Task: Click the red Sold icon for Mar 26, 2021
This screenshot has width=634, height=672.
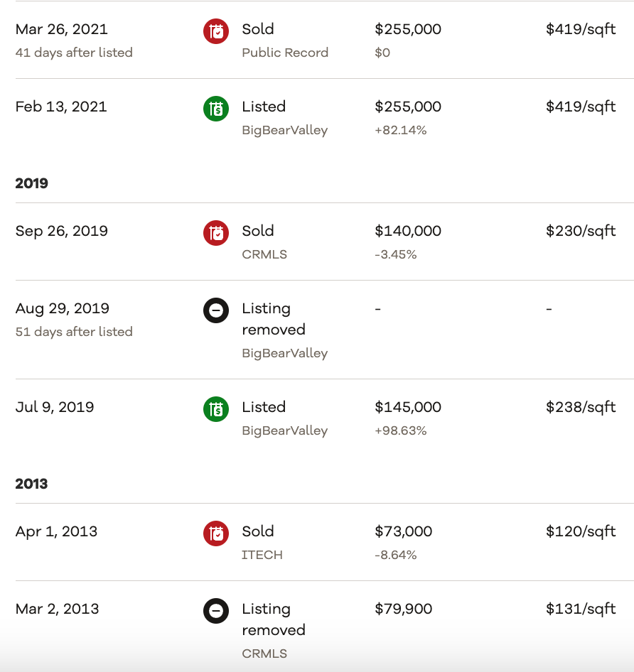Action: point(216,31)
